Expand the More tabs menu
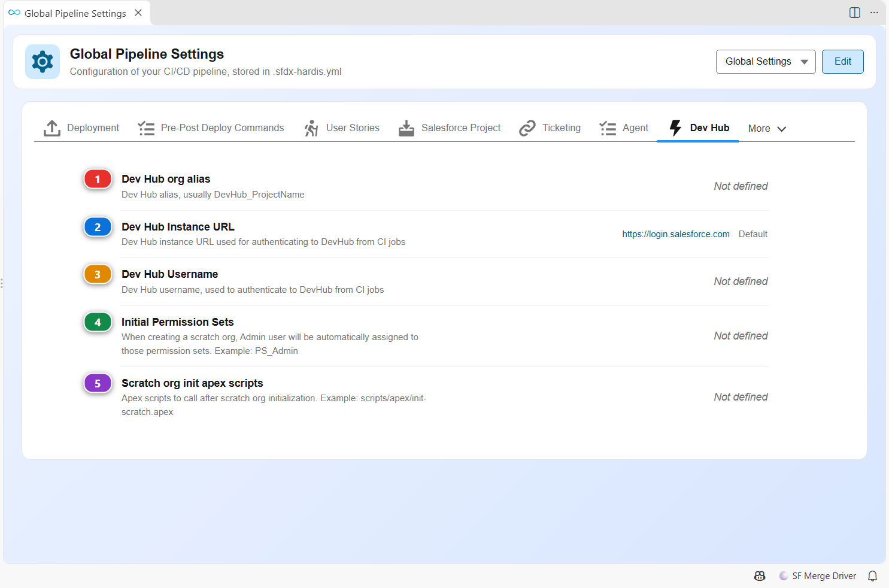This screenshot has width=889, height=588. tap(767, 128)
